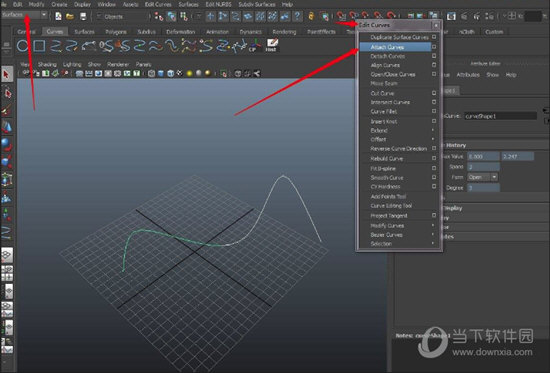Switch to single perspective view layout
The height and width of the screenshot is (373, 550).
(7, 255)
